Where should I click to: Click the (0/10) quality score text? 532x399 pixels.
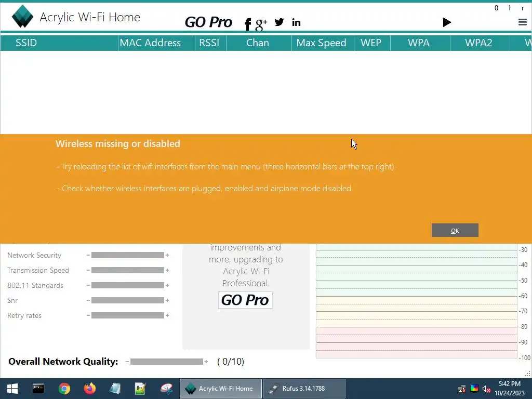(x=231, y=362)
